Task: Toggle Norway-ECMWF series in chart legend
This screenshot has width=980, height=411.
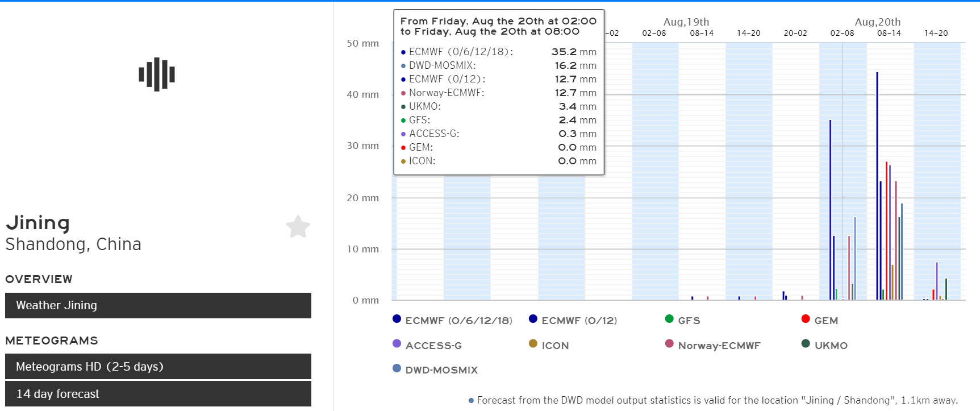Action: (713, 345)
